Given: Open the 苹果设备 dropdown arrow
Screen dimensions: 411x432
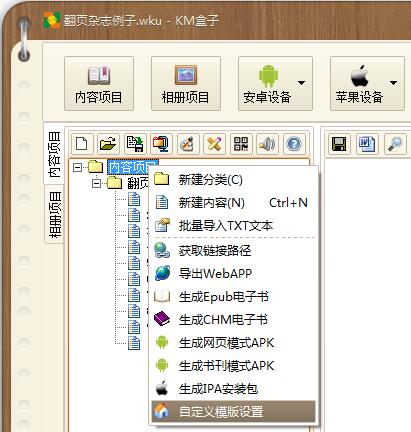Looking at the screenshot, I should tap(393, 83).
